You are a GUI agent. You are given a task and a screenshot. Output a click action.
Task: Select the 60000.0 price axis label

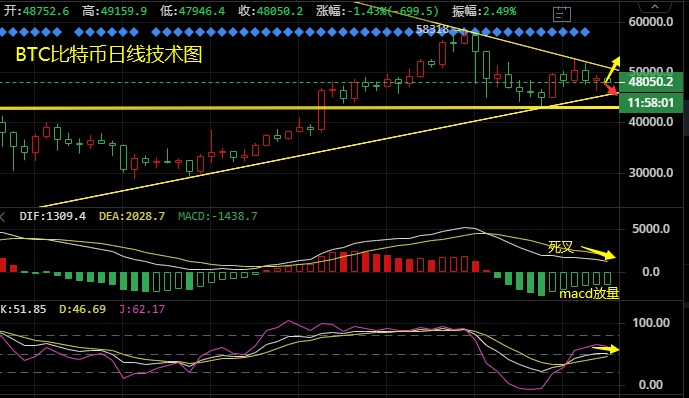pyautogui.click(x=651, y=22)
